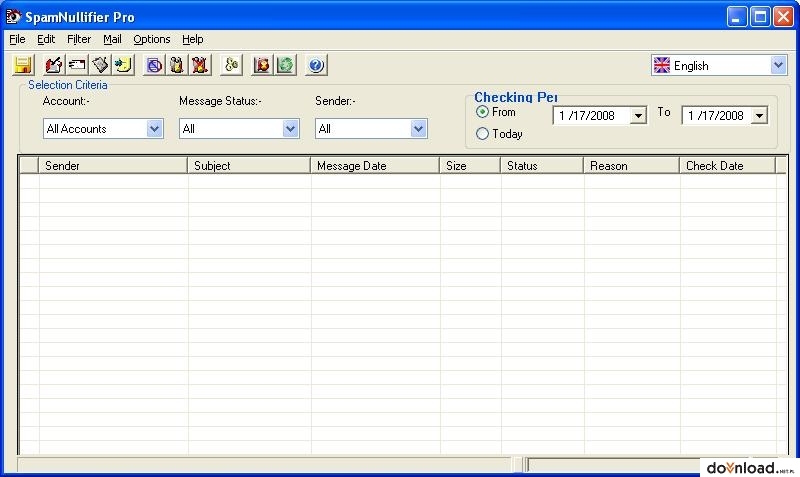The width and height of the screenshot is (800, 477).
Task: Sort by the Status column header
Action: (x=542, y=166)
